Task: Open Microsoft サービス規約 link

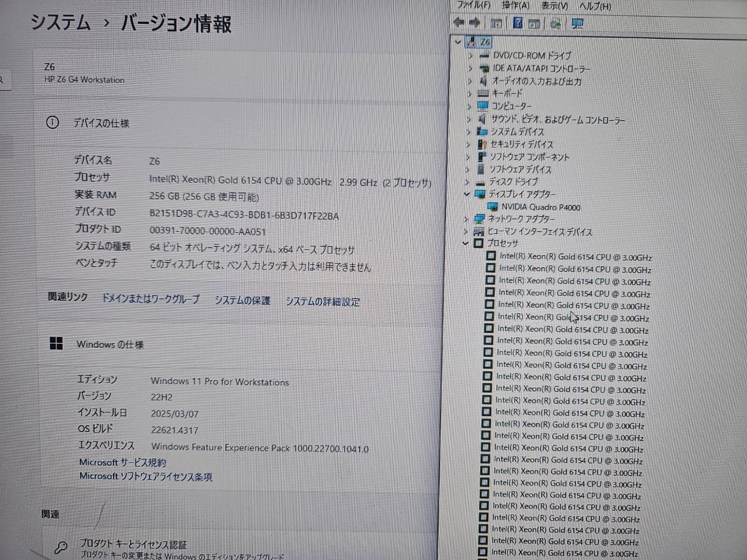Action: (x=123, y=462)
